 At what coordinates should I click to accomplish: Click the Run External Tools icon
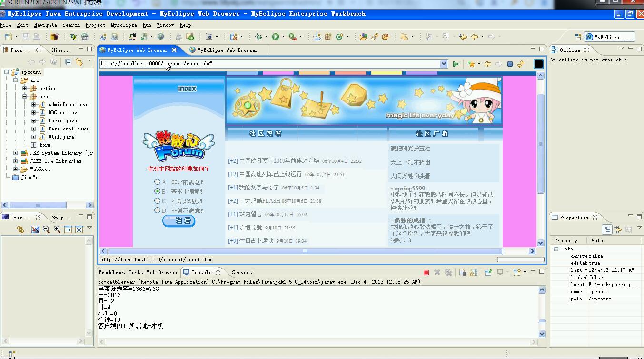pyautogui.click(x=292, y=37)
